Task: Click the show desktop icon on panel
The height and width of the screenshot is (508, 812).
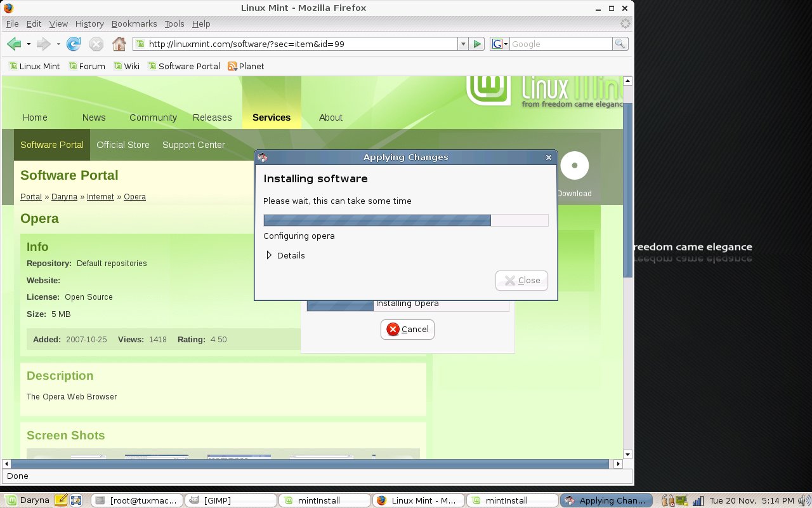Action: (x=76, y=500)
